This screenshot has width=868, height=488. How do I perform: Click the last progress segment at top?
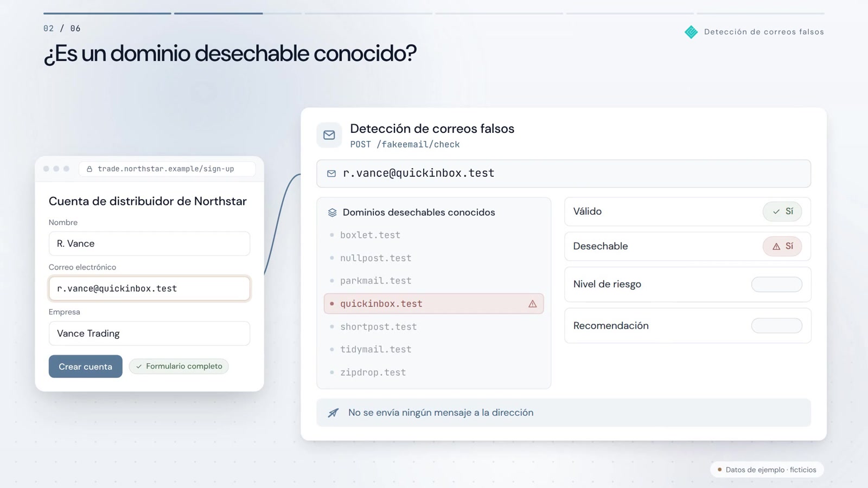click(761, 14)
